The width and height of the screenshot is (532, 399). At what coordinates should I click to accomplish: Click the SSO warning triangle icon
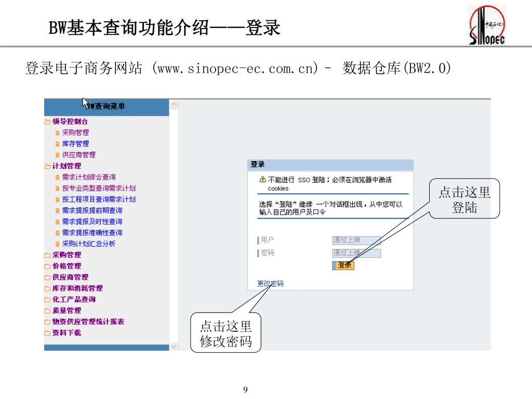click(x=262, y=179)
